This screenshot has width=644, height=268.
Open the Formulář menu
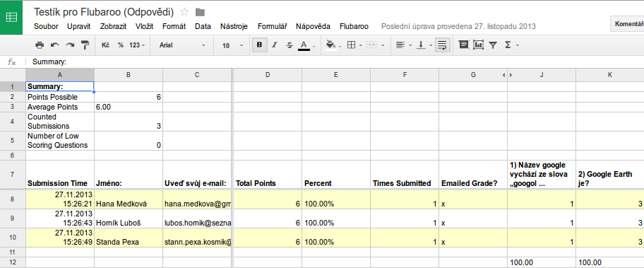click(x=273, y=26)
